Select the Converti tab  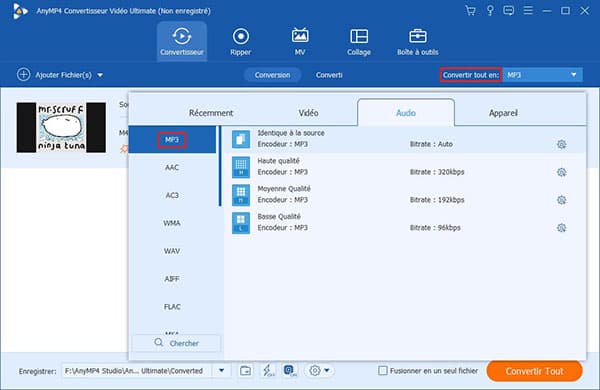(x=329, y=75)
